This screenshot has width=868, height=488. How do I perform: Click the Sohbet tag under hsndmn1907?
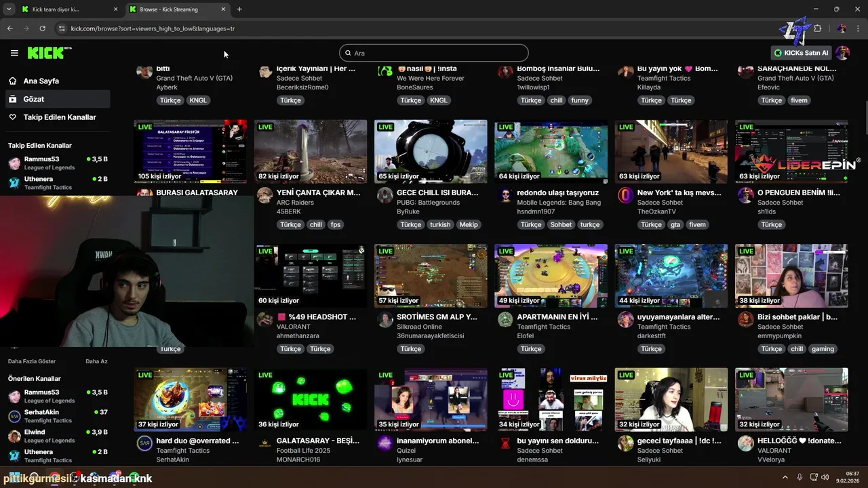point(561,224)
